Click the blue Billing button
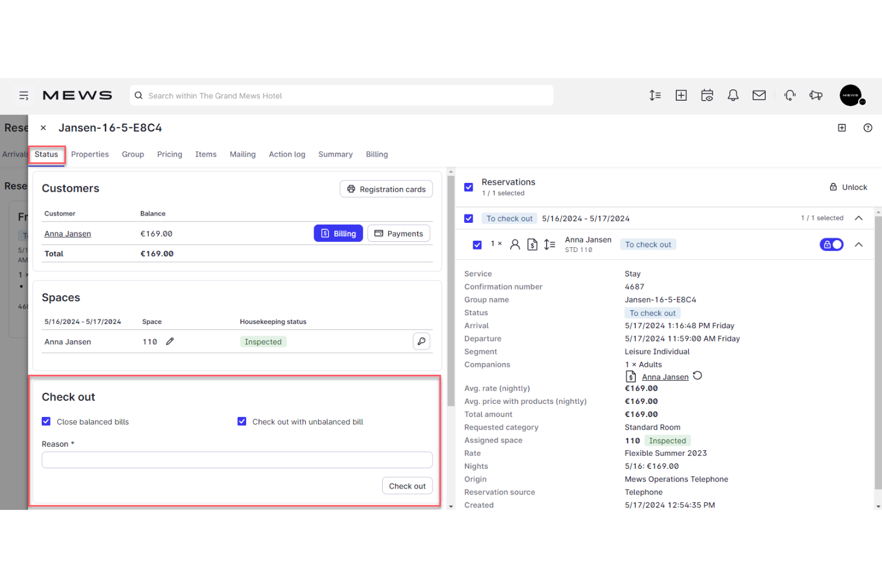 (338, 234)
